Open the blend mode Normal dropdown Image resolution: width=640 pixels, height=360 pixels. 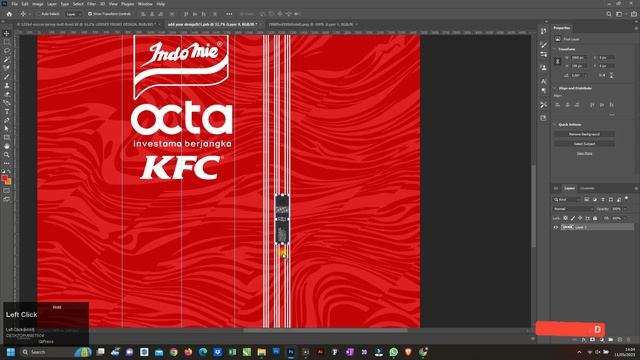tap(573, 209)
